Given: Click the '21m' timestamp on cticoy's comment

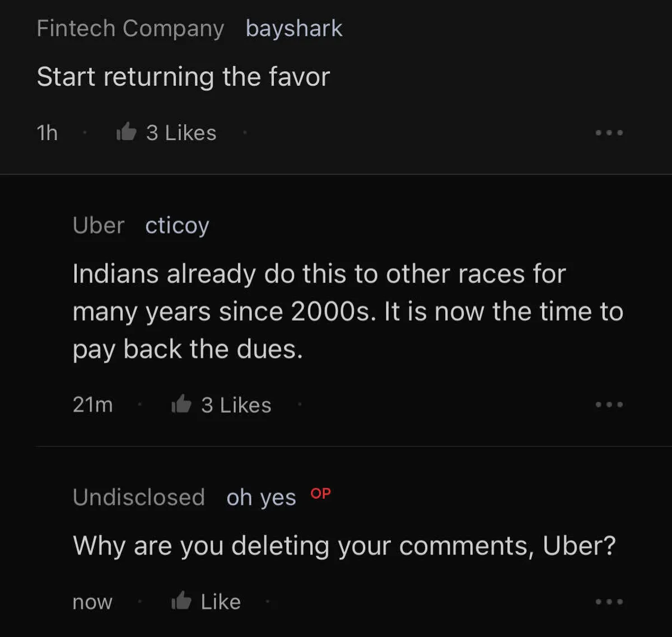Looking at the screenshot, I should tap(92, 404).
